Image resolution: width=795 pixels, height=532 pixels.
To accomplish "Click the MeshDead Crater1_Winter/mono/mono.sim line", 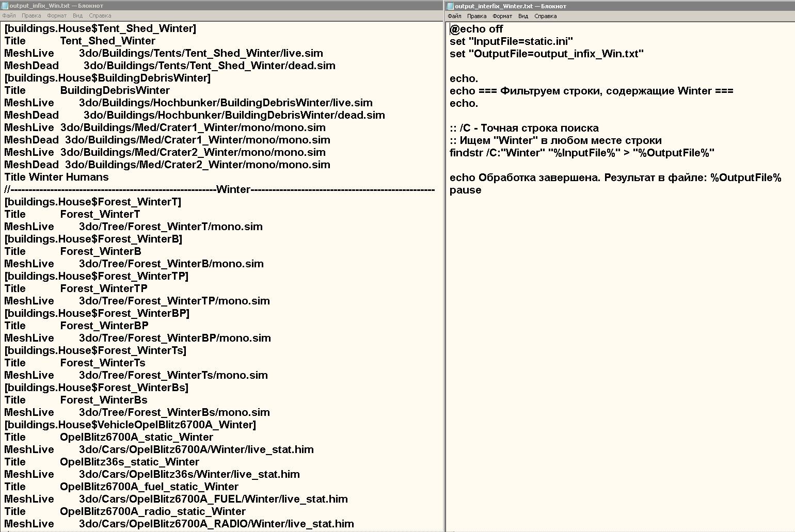I will 167,140.
